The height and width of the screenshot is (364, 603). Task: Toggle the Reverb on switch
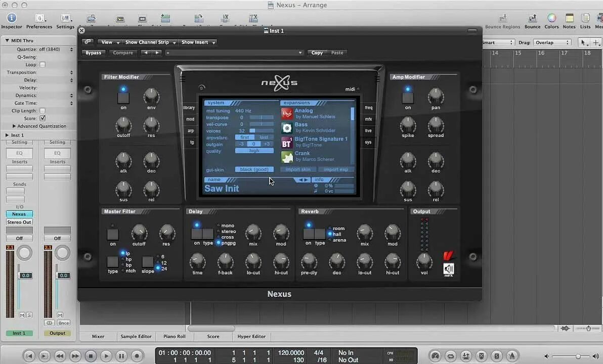309,234
